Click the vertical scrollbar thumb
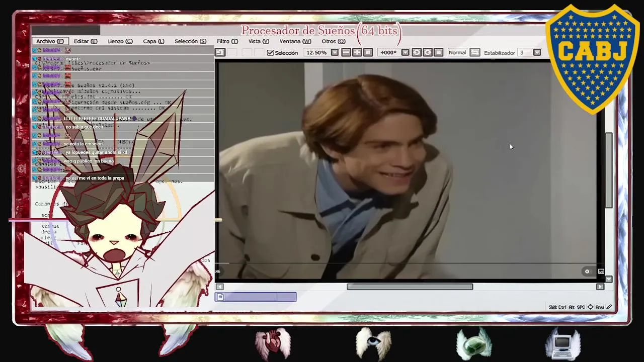This screenshot has width=644, height=362. point(609,170)
